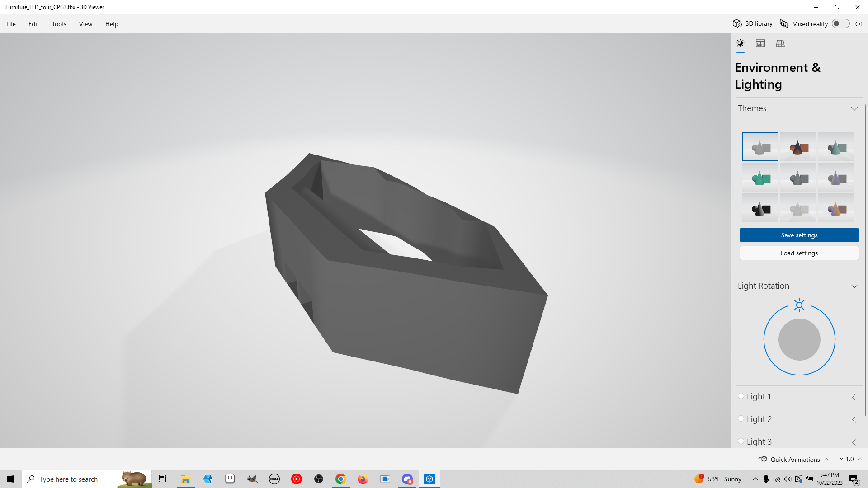Screen dimensions: 868x488
Task: Open the Dell app on taskbar
Action: (x=274, y=479)
